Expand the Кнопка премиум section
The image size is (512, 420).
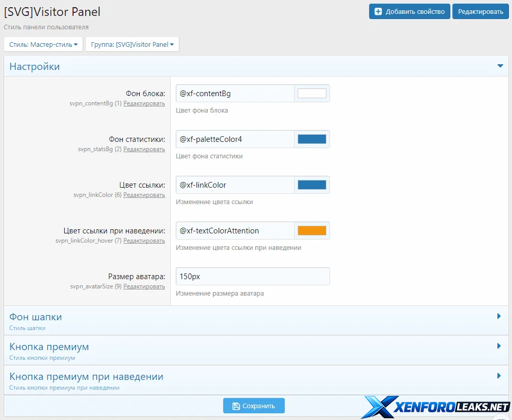click(499, 346)
